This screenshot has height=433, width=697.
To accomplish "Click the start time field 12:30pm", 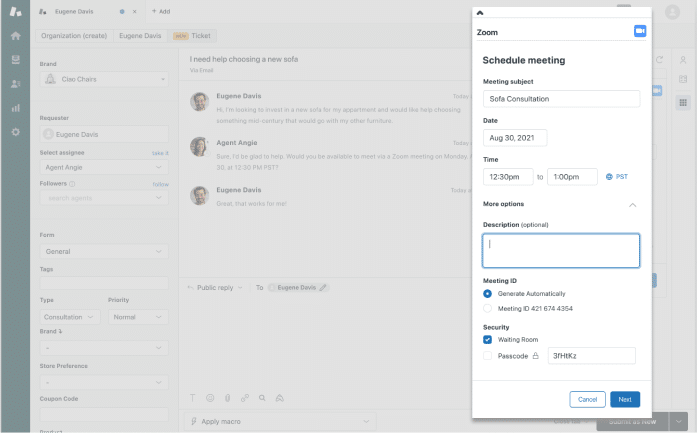I will click(x=508, y=176).
